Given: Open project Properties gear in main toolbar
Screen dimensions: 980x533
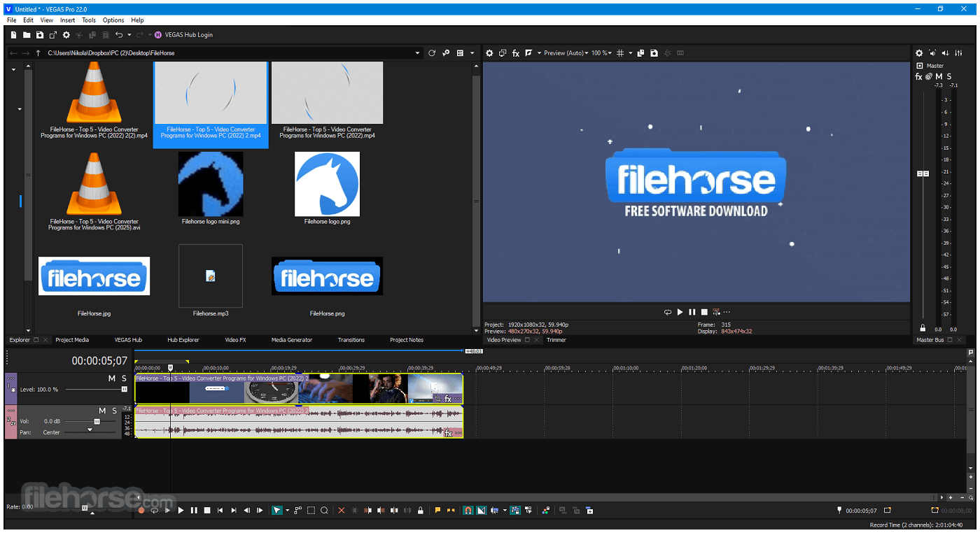Looking at the screenshot, I should pos(66,35).
